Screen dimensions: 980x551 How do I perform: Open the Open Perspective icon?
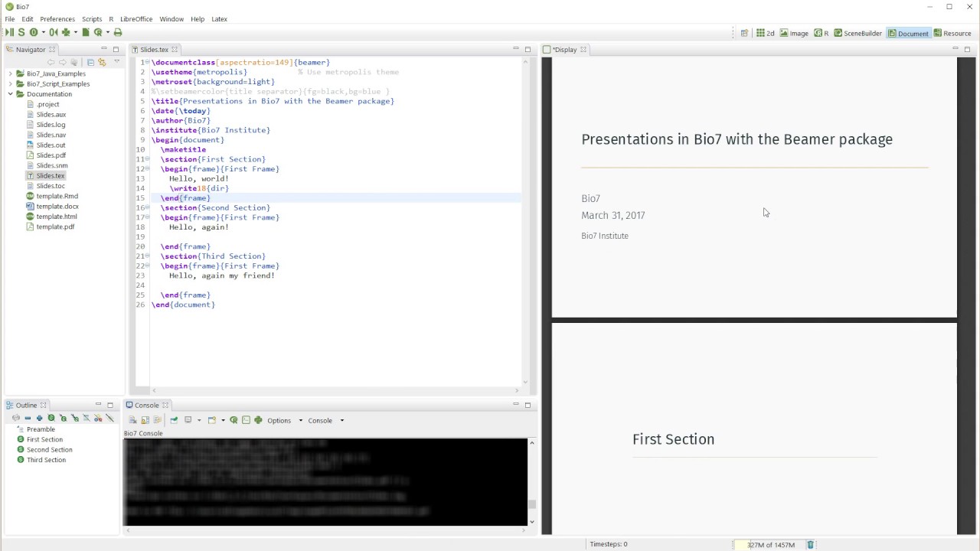click(744, 33)
